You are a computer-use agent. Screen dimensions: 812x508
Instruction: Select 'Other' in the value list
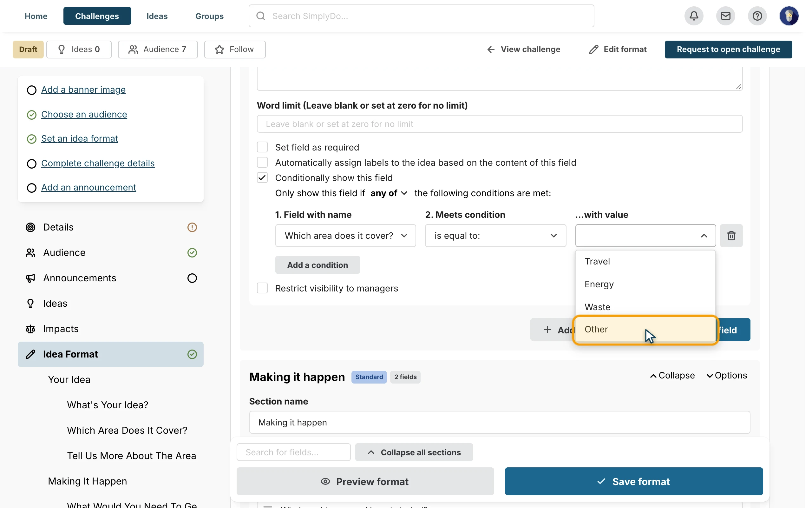tap(645, 330)
